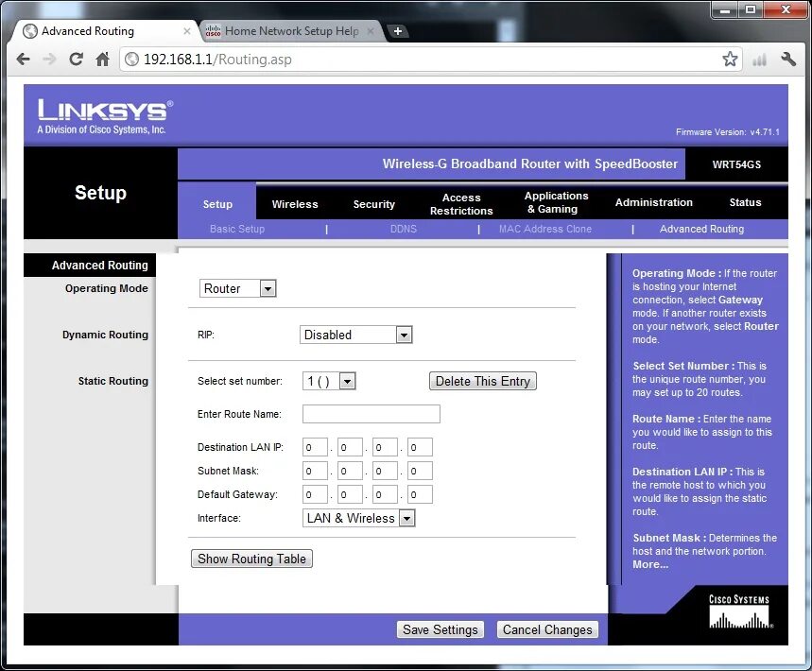Click second octet of Subnet Mask
Viewport: 812px width, 671px height.
350,472
